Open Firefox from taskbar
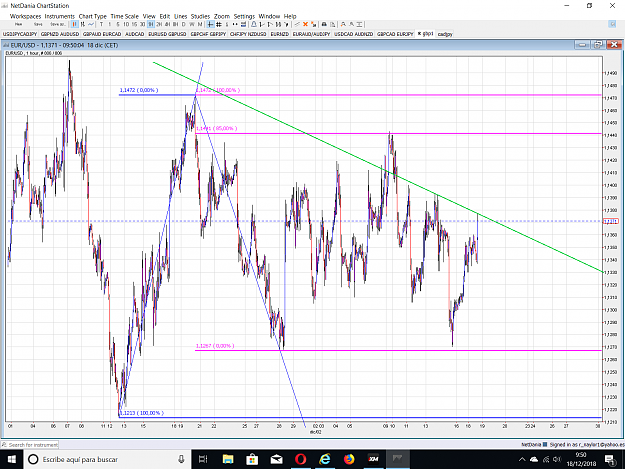Image resolution: width=625 pixels, height=469 pixels. click(x=349, y=459)
